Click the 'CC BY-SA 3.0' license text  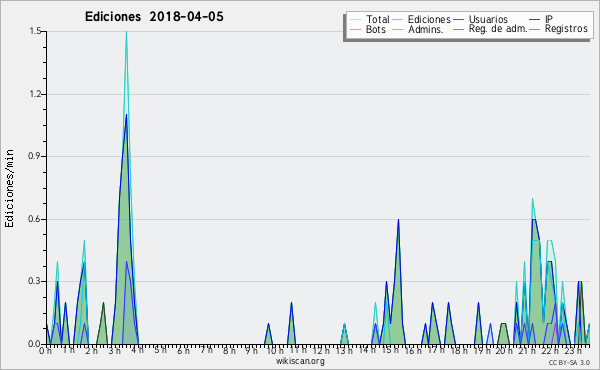click(569, 362)
